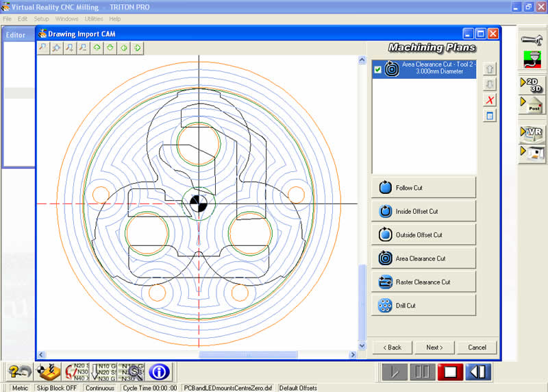Open the Setup menu
Viewport: 548px width, 392px height.
(x=41, y=19)
